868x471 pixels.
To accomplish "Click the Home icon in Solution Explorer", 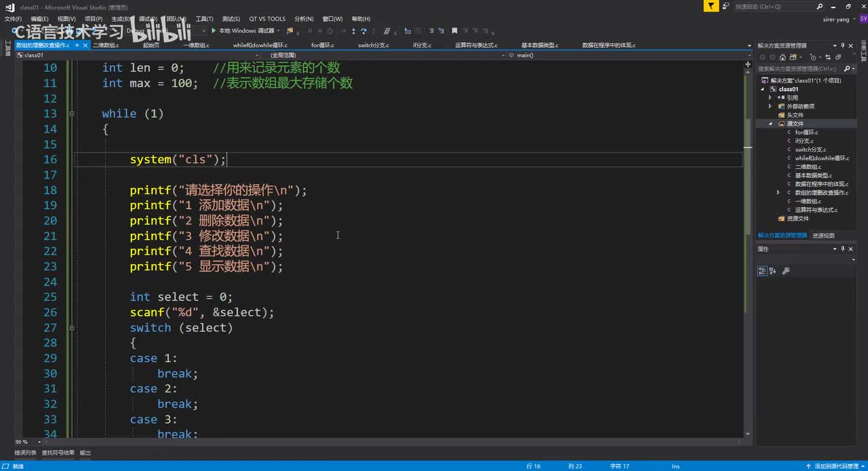I will 783,58.
